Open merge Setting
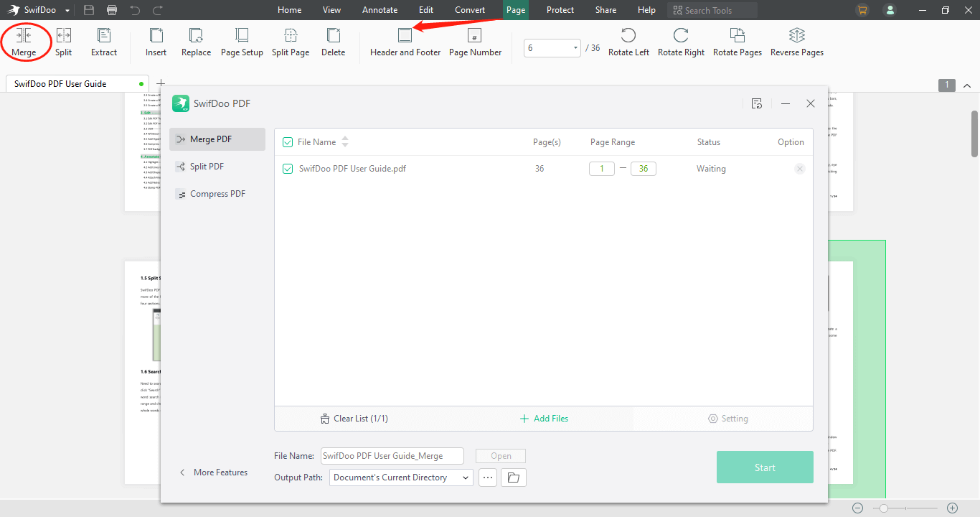The image size is (980, 517). [727, 419]
